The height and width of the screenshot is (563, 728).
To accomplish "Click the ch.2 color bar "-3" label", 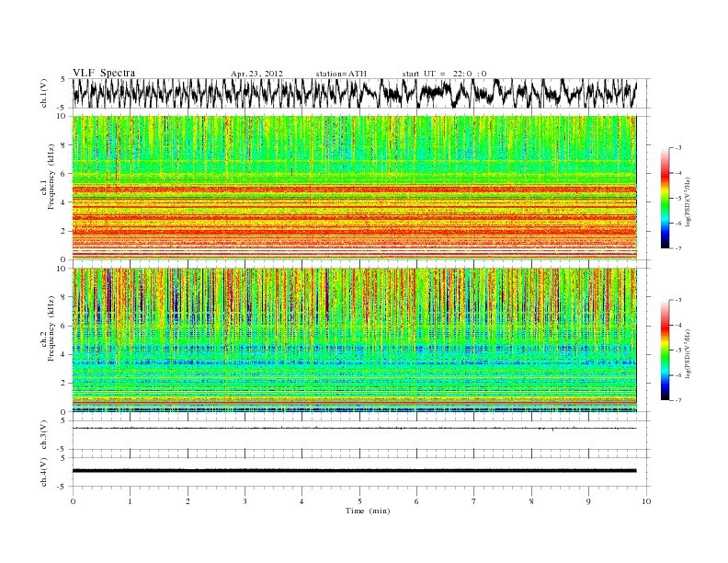I will pyautogui.click(x=677, y=300).
